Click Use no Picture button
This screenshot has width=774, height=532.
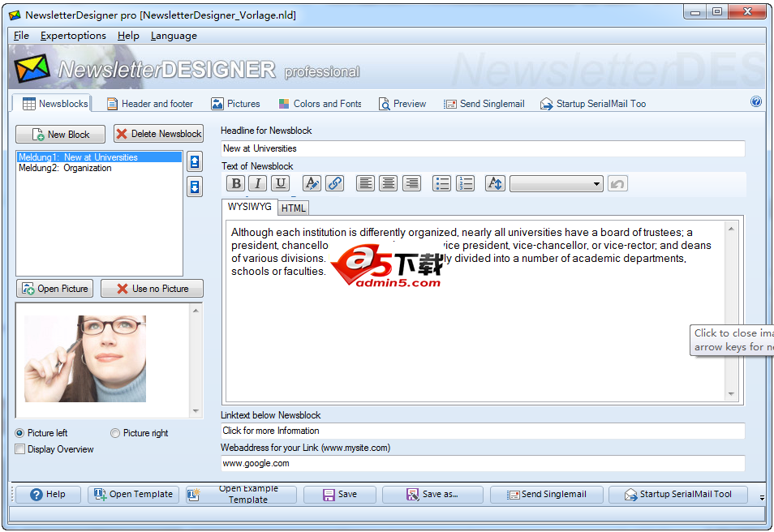[152, 289]
